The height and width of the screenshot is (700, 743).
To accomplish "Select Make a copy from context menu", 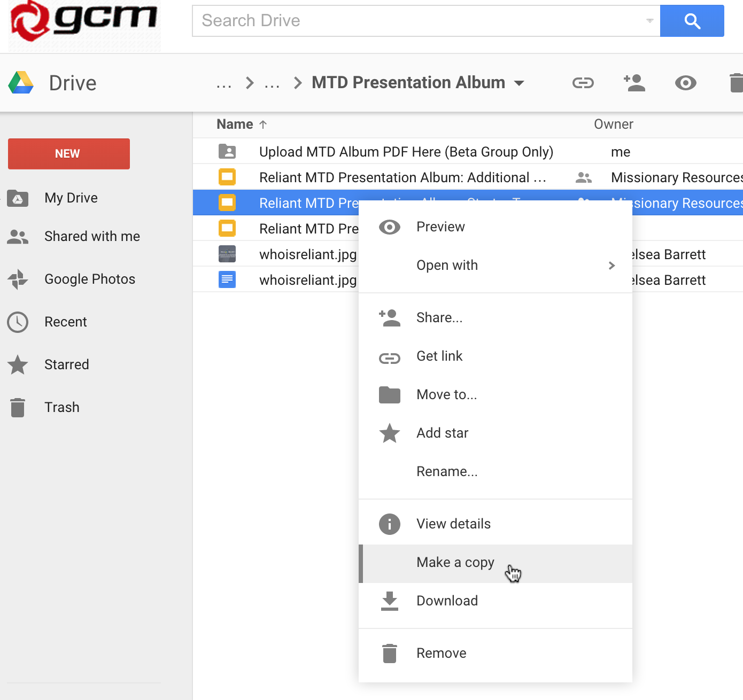I will pos(455,563).
